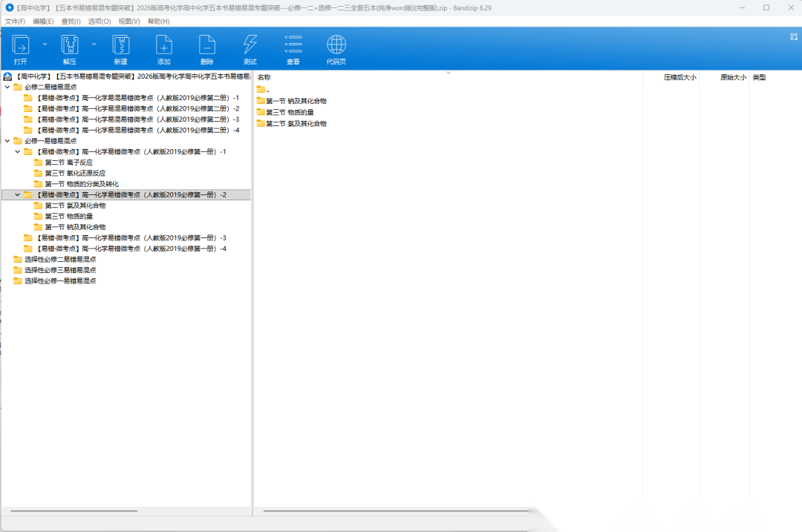Open the 选项(O) menu
This screenshot has width=802, height=532.
[100, 22]
